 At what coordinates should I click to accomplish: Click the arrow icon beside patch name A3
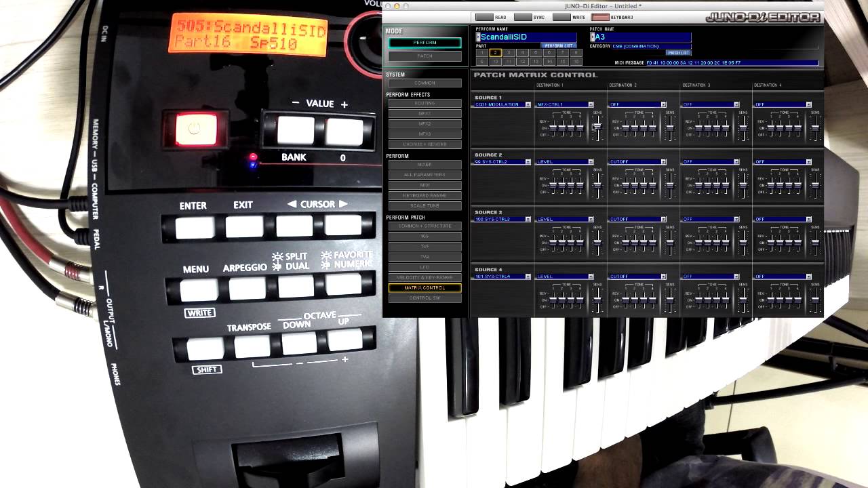(x=593, y=37)
